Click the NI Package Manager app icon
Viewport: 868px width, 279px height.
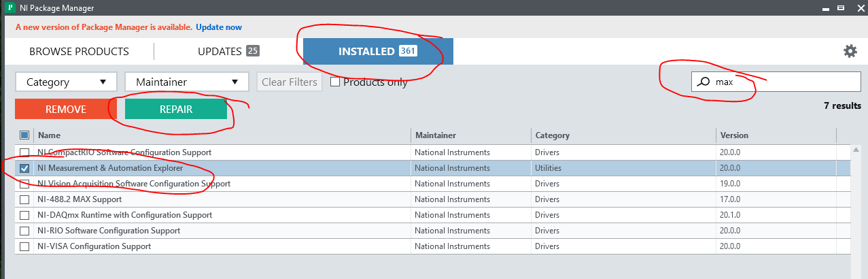(11, 8)
